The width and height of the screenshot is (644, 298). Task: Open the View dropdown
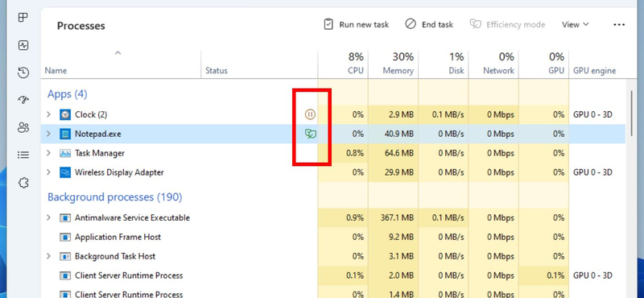coord(575,25)
